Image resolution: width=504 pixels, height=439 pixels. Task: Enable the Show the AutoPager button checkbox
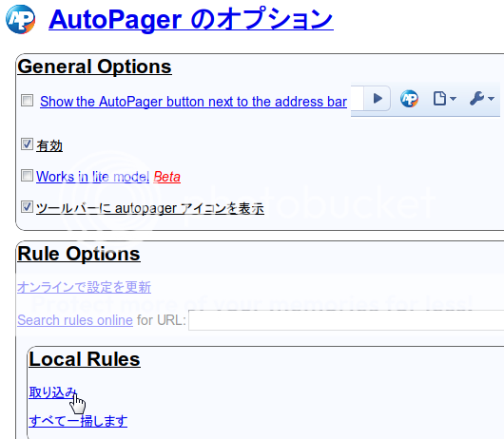coord(27,100)
